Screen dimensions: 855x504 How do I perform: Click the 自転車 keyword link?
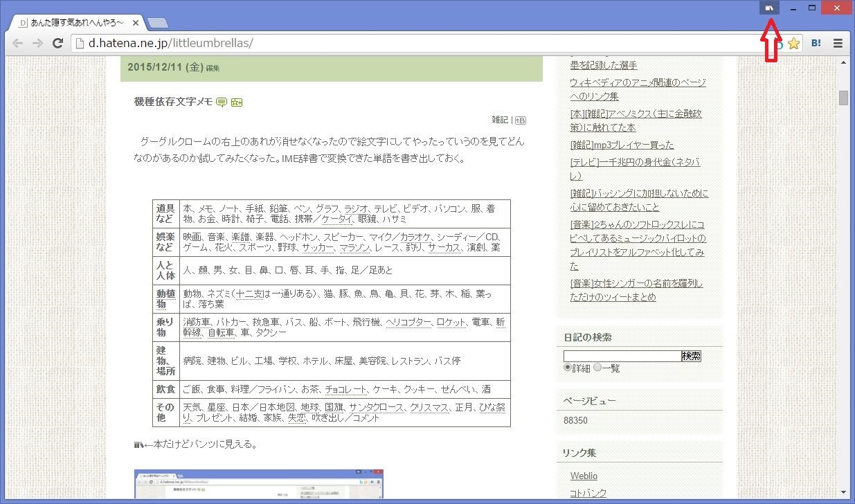tap(222, 333)
